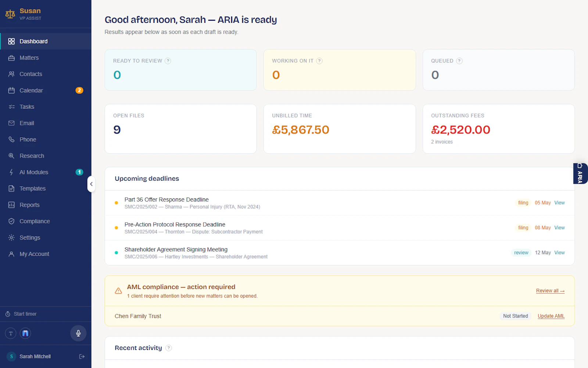Click the Review all link
Viewport: 588px width, 368px height.
point(550,291)
